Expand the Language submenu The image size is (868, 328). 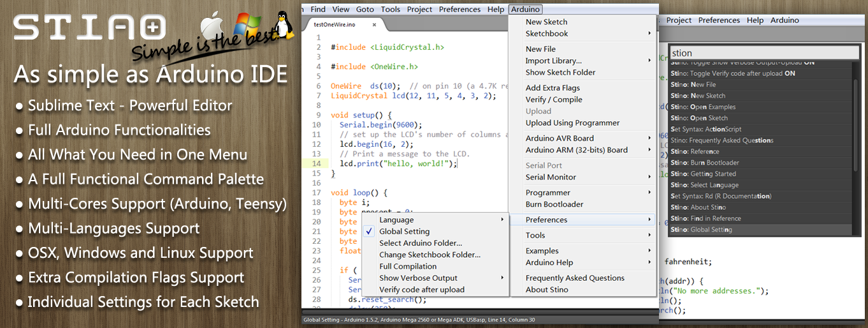pyautogui.click(x=396, y=220)
